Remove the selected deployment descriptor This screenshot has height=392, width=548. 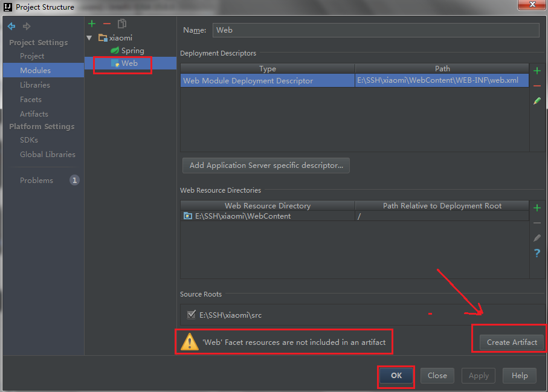click(537, 86)
